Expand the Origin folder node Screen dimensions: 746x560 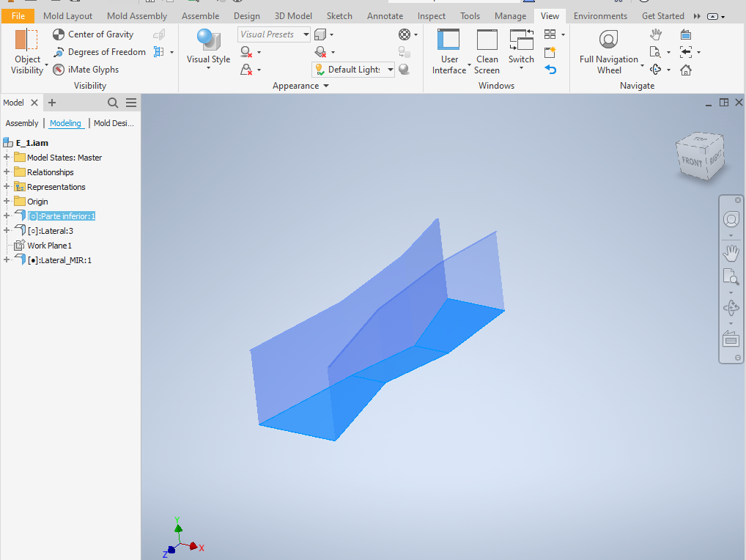point(7,202)
